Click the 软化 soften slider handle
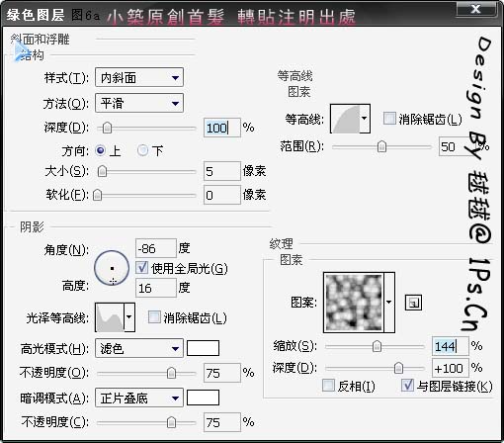Viewport: 504px width, 443px height. [98, 195]
